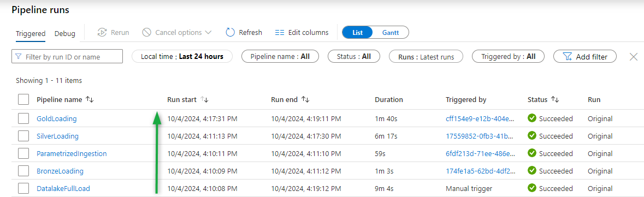Open trigger link 17559852-0fb3-41b

coord(480,136)
